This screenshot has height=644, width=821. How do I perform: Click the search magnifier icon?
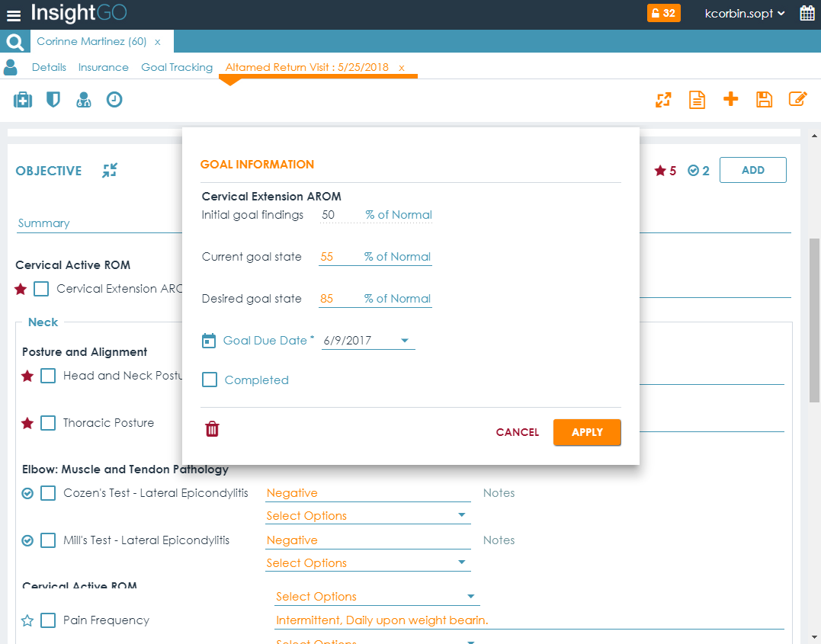14,42
